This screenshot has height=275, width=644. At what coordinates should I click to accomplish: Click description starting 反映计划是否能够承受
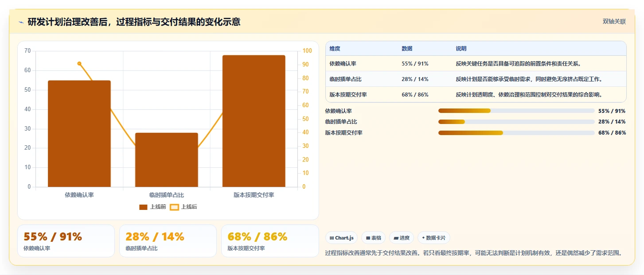pyautogui.click(x=529, y=79)
